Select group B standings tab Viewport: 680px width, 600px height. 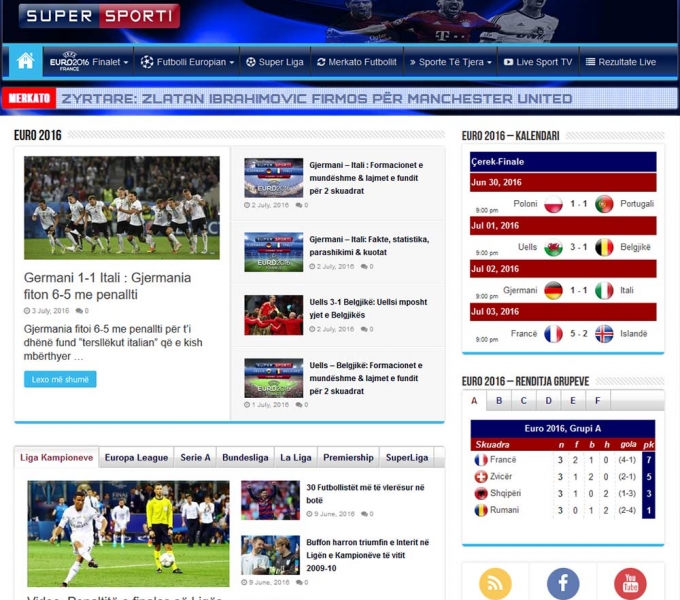click(x=499, y=401)
